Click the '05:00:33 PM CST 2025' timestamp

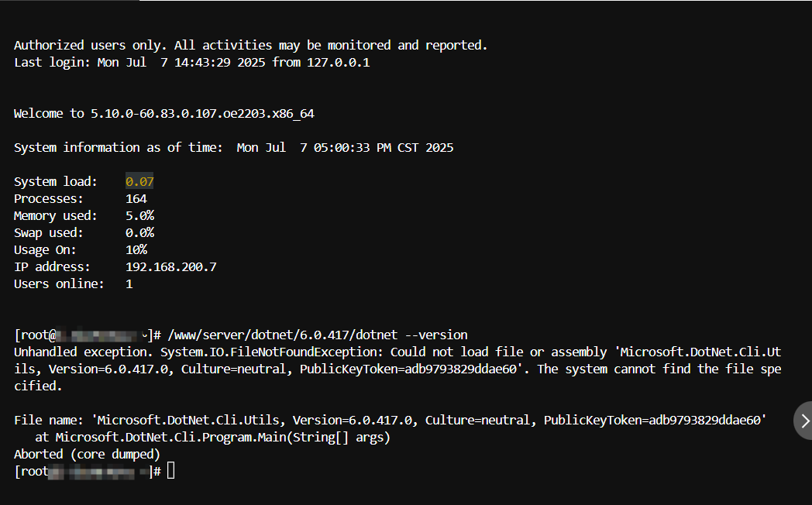click(384, 148)
